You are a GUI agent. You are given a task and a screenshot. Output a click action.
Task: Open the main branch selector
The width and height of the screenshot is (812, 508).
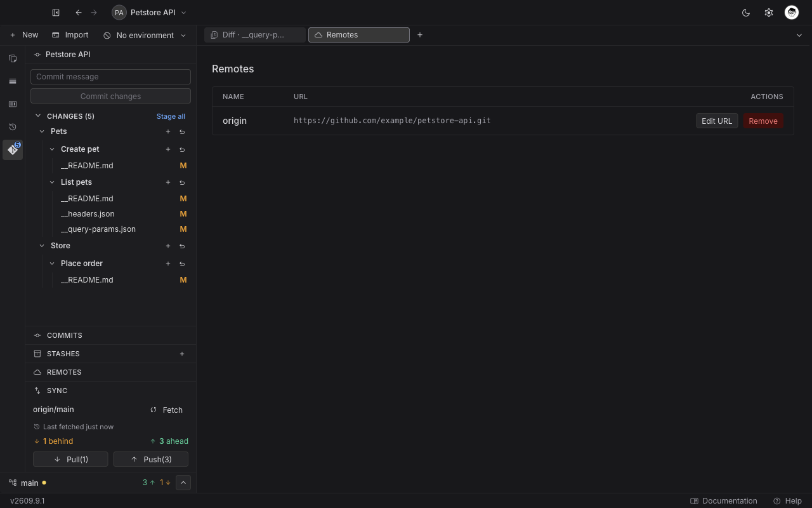click(x=27, y=483)
